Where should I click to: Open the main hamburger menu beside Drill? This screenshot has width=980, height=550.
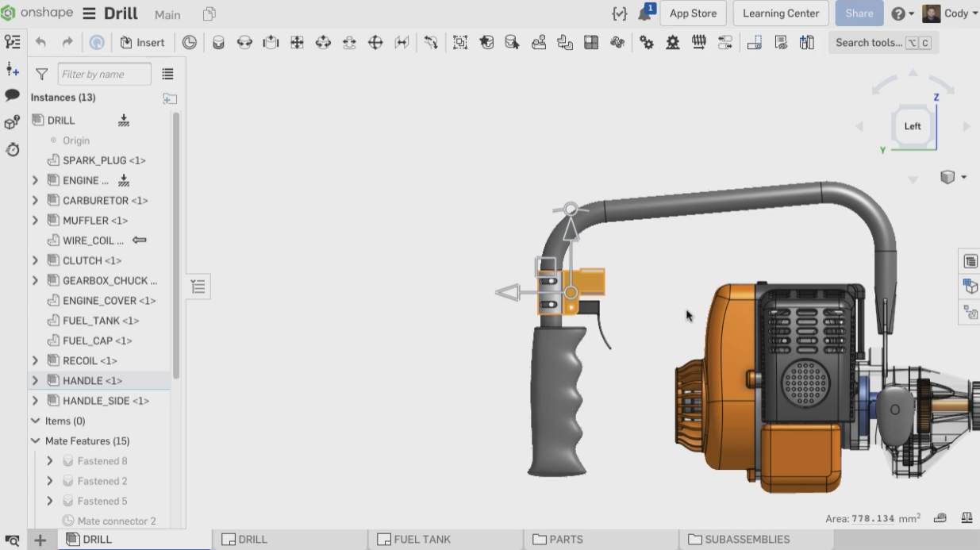tap(89, 14)
